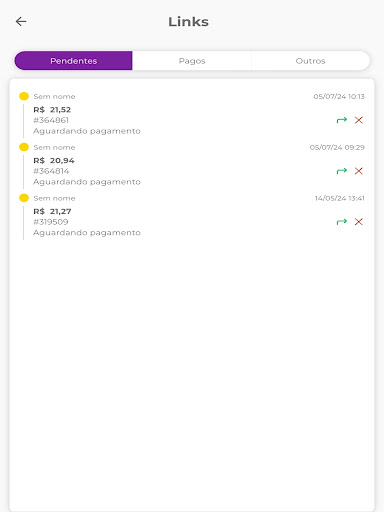Select the 14/05/24 13:41 timestamp
This screenshot has height=512, width=384.
point(340,198)
